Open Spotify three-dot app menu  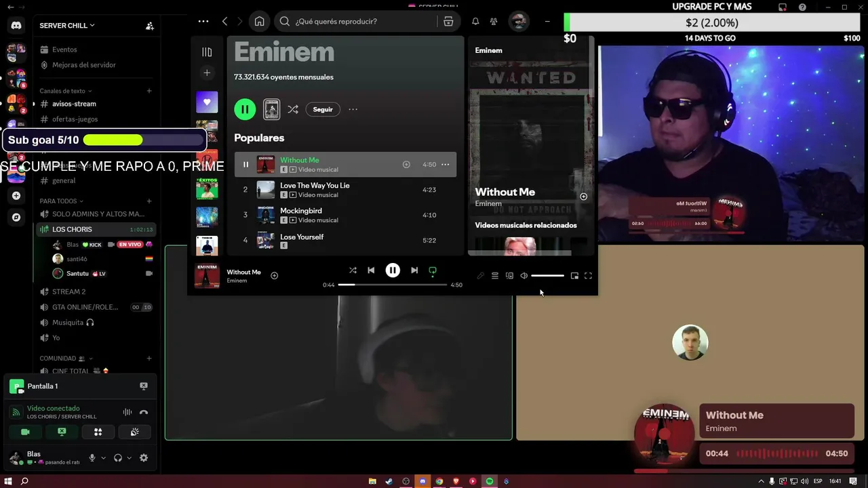[203, 21]
